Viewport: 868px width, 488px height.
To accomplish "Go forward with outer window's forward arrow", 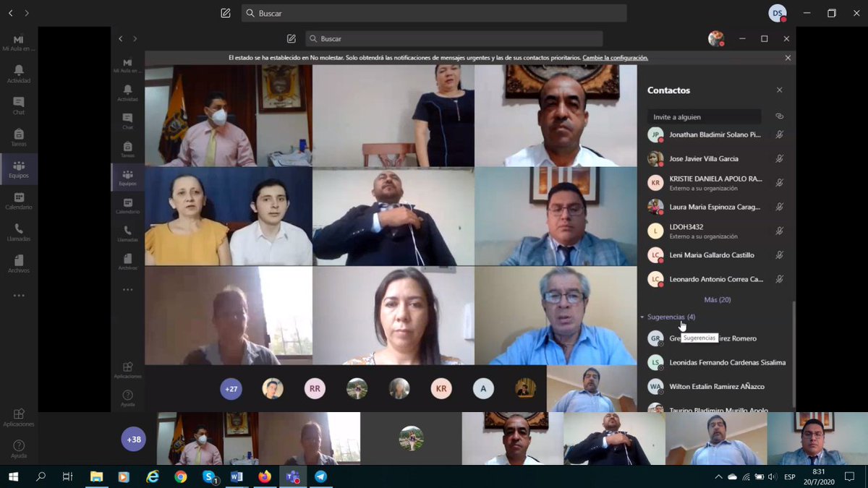I will (27, 13).
